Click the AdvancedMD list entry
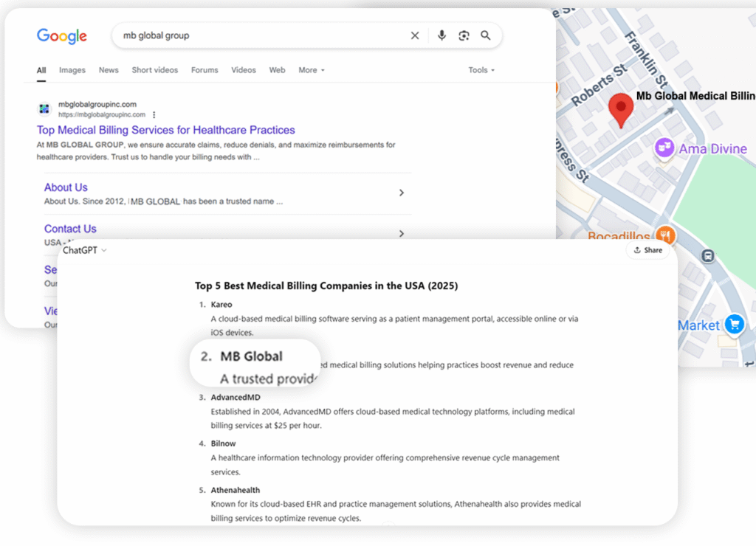The height and width of the screenshot is (546, 756). [236, 398]
